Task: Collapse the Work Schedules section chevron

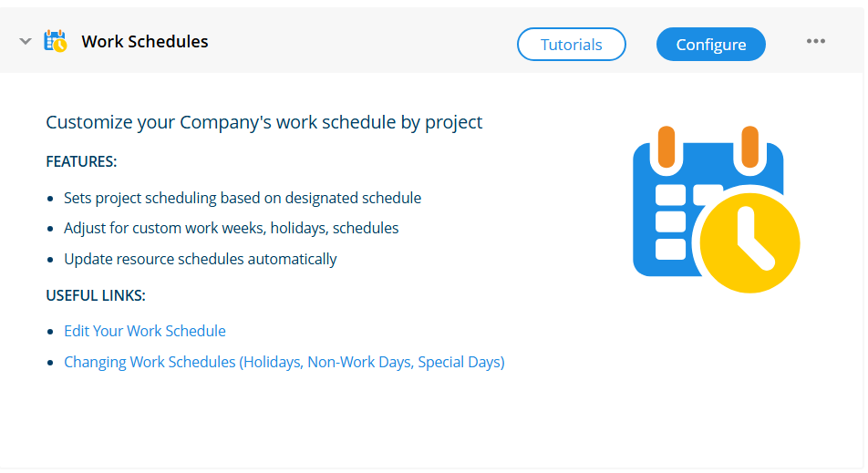Action: coord(26,42)
